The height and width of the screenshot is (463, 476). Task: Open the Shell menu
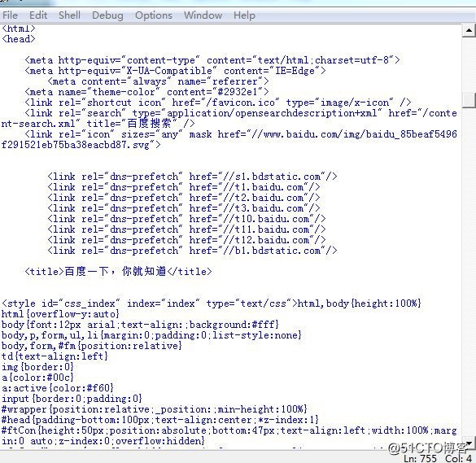[69, 15]
